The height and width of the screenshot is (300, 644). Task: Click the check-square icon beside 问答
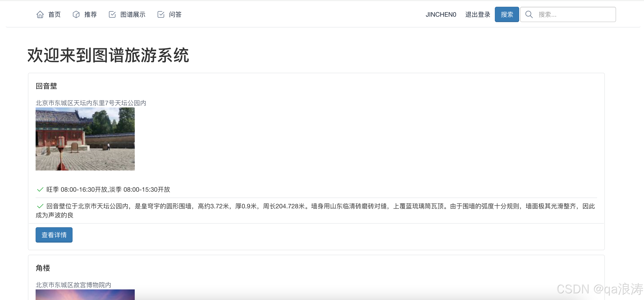click(161, 14)
